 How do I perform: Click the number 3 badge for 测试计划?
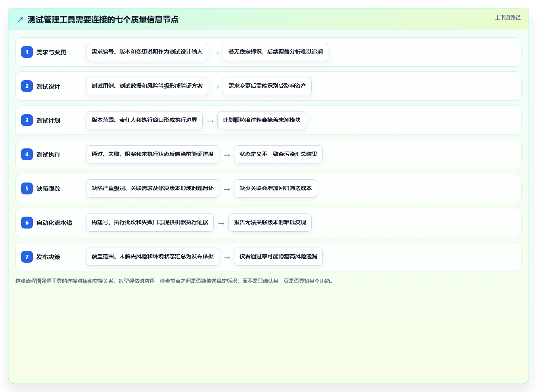[27, 120]
